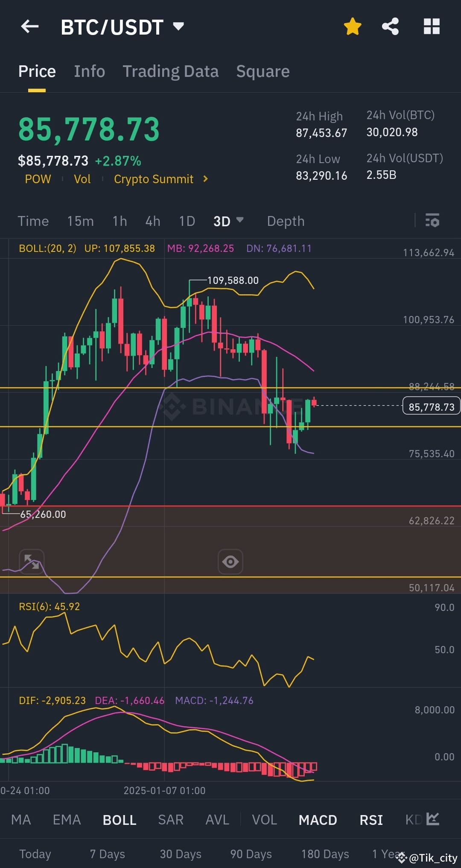This screenshot has width=461, height=868.
Task: Select the 1h interval
Action: click(x=120, y=221)
